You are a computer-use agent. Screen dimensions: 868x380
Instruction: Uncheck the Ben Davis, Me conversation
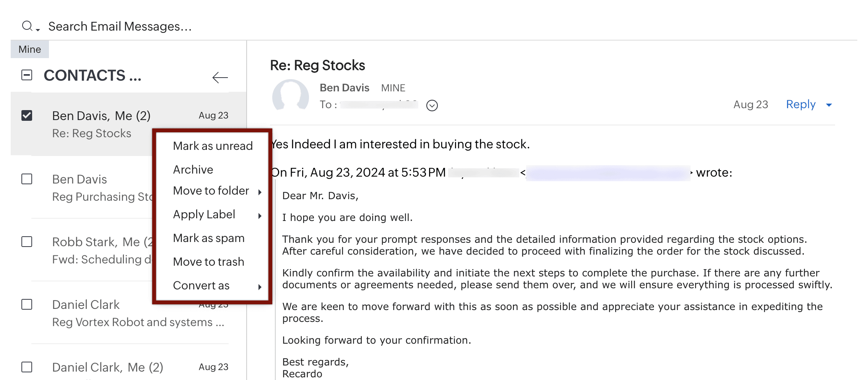click(27, 115)
